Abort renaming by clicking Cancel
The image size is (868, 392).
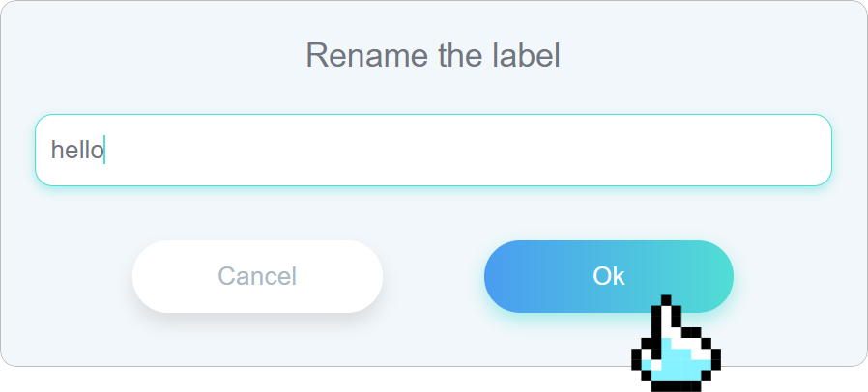pos(257,276)
